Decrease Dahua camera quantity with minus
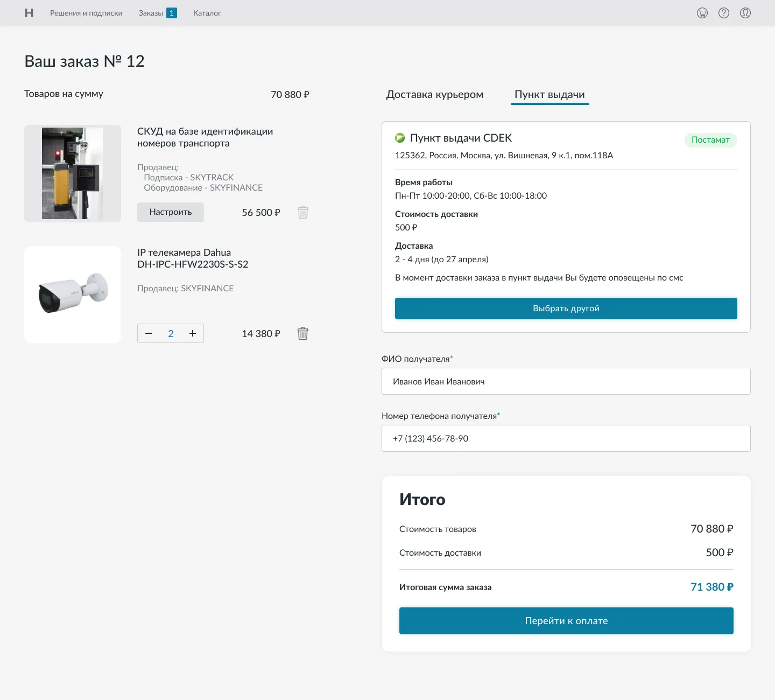 point(149,333)
